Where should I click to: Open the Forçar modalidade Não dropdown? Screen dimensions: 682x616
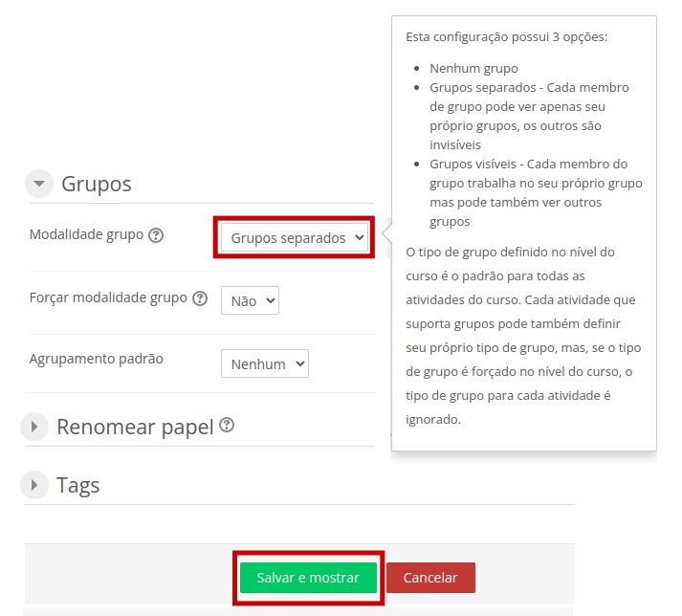pyautogui.click(x=250, y=300)
